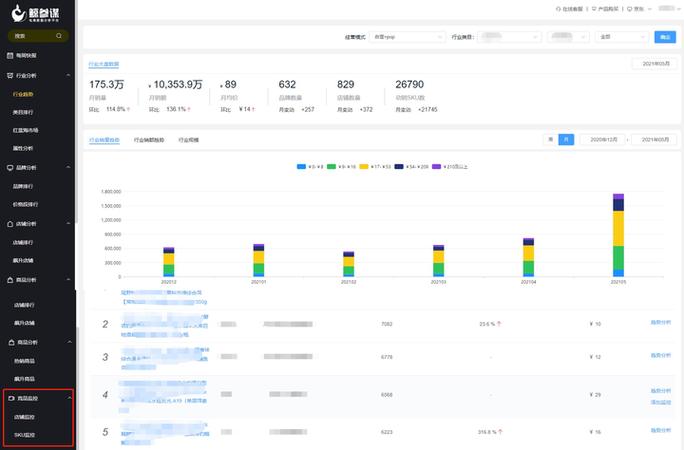The height and width of the screenshot is (450, 684).
Task: Collapse the 品牌分析 sidebar group chevron
Action: (68, 167)
